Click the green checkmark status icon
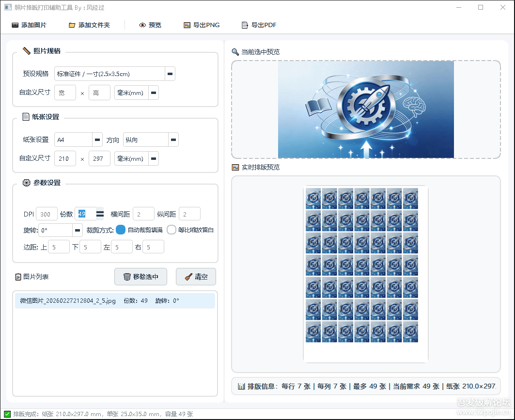The height and width of the screenshot is (420, 515). pyautogui.click(x=7, y=414)
